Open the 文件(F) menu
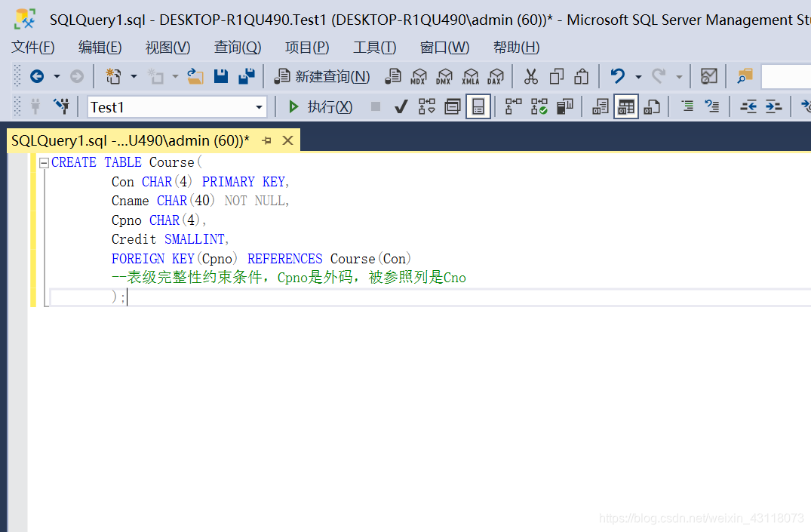Viewport: 811px width, 532px height. tap(33, 48)
